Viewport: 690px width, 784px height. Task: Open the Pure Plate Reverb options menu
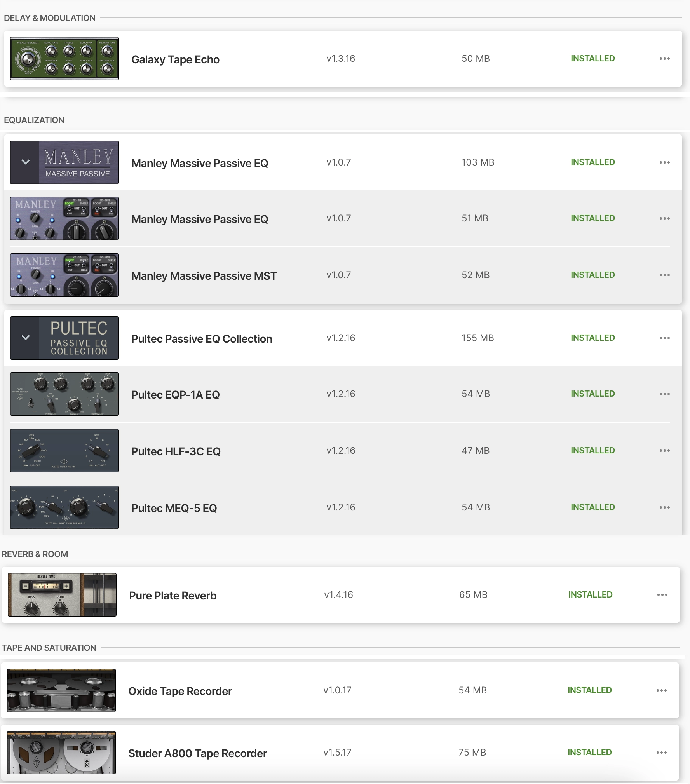click(x=662, y=595)
